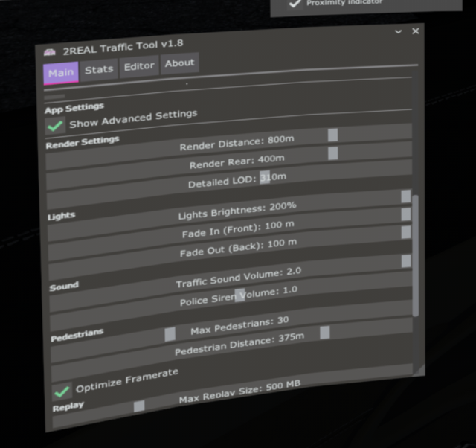The image size is (476, 448).
Task: Click the Render Settings section label
Action: [83, 142]
